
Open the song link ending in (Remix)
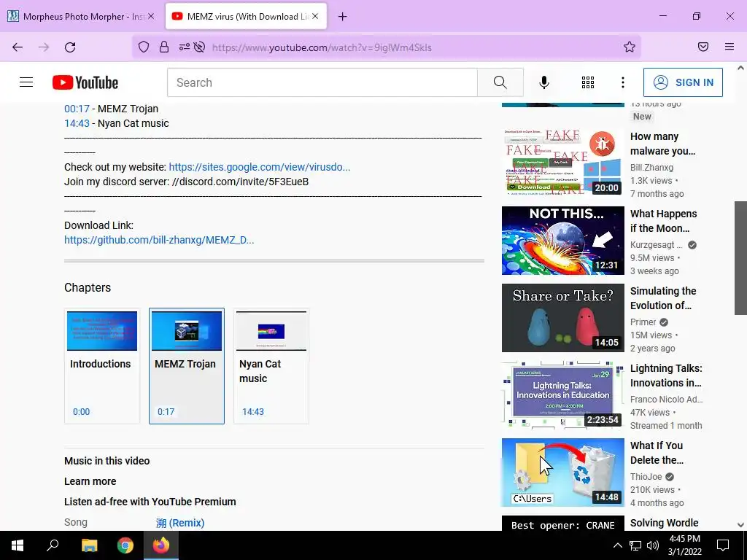tap(180, 523)
